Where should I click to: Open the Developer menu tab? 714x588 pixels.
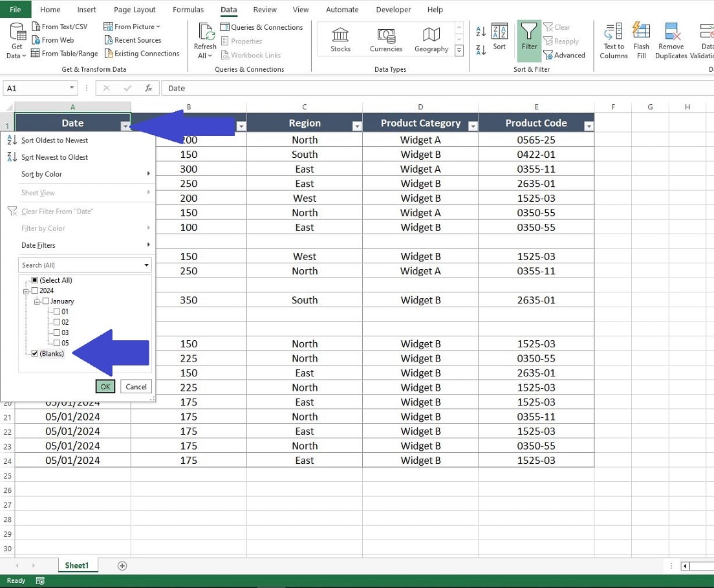tap(393, 9)
